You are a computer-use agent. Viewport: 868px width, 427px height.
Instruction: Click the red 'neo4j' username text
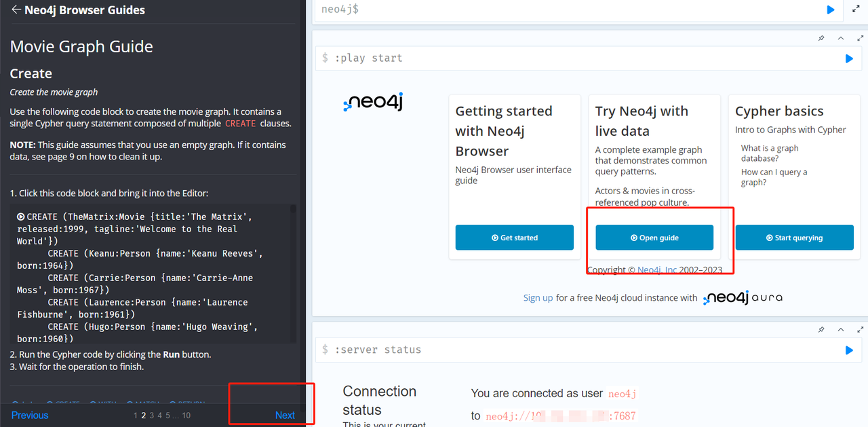coord(622,394)
